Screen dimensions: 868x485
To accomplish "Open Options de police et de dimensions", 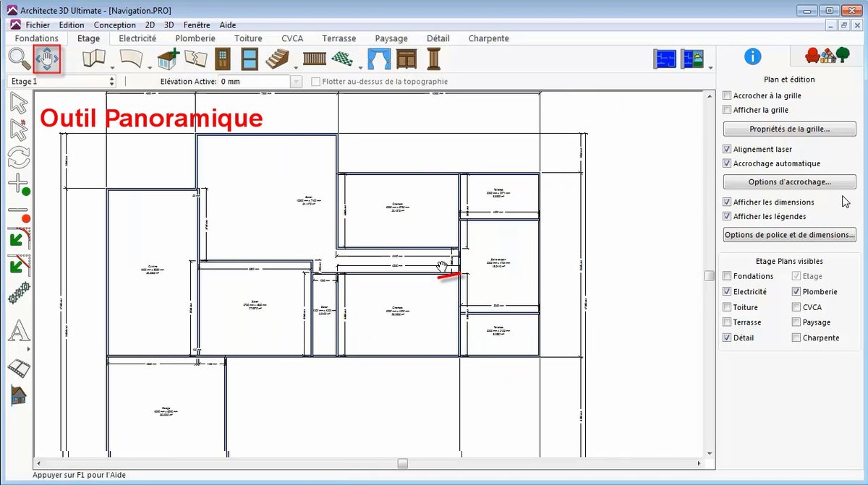I will click(x=789, y=235).
